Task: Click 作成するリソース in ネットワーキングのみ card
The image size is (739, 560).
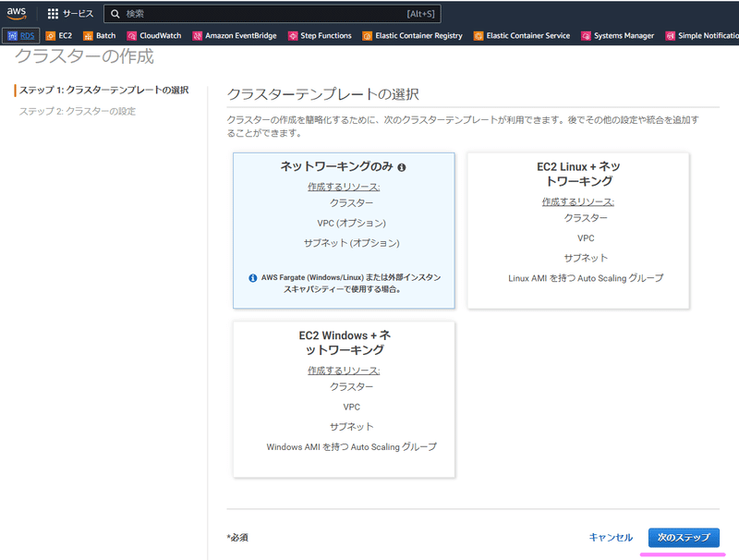Action: click(344, 187)
